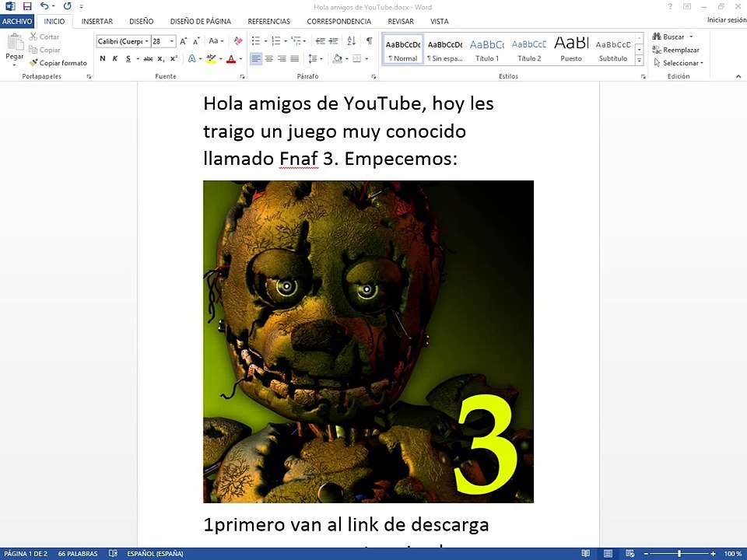Open the Seleccionar dropdown

click(x=679, y=63)
